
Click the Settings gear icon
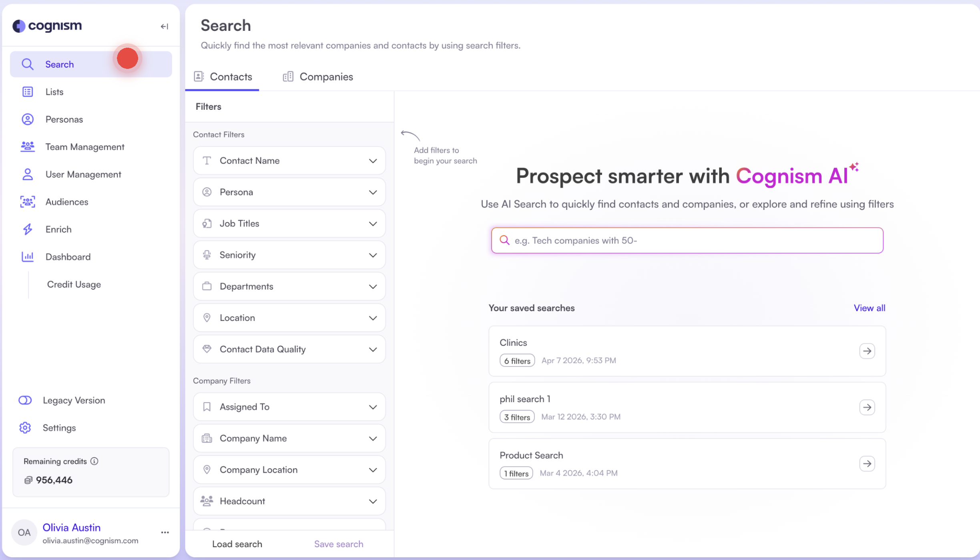pyautogui.click(x=25, y=428)
